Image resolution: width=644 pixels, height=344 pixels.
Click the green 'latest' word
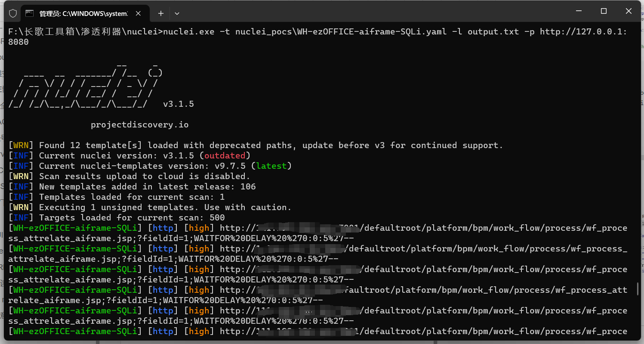271,166
